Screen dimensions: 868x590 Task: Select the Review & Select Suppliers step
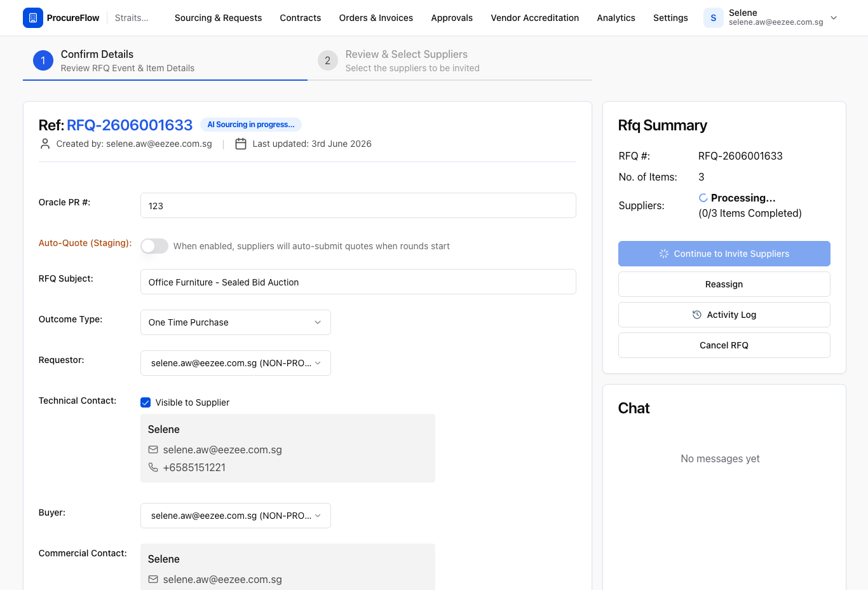450,61
